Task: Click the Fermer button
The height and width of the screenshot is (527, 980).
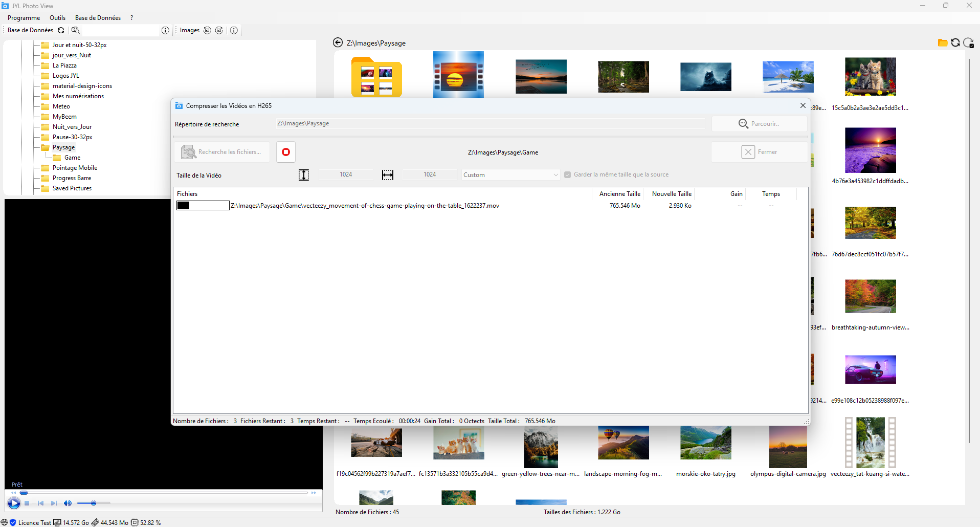Action: (x=759, y=152)
